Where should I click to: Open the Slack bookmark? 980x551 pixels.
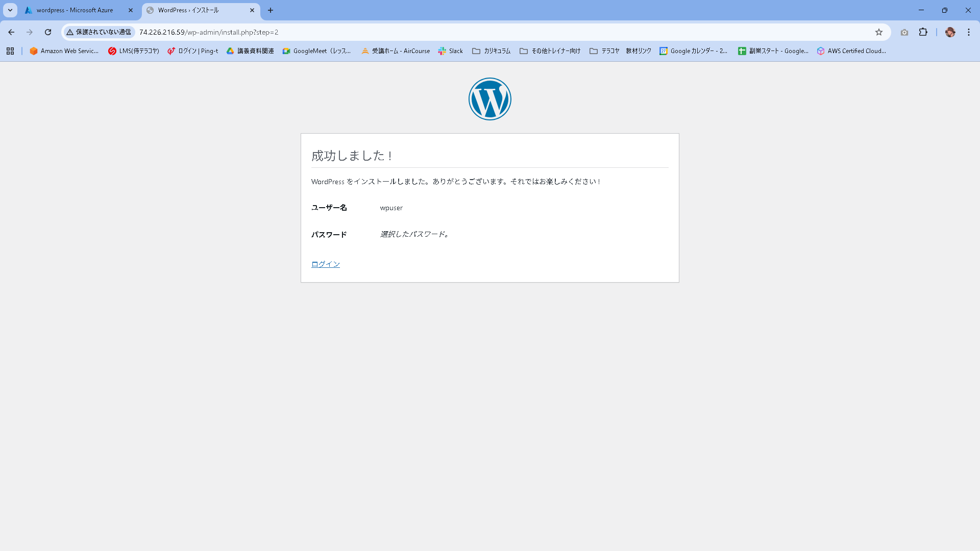450,51
